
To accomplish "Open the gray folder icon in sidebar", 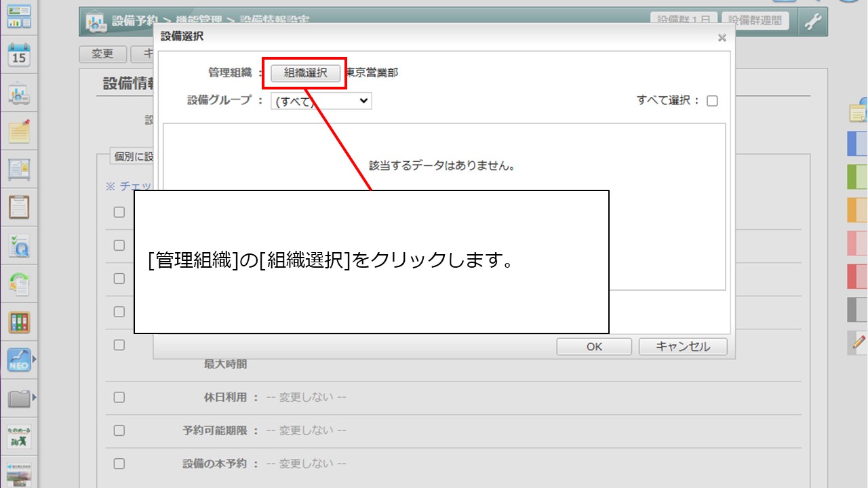I will [x=19, y=398].
